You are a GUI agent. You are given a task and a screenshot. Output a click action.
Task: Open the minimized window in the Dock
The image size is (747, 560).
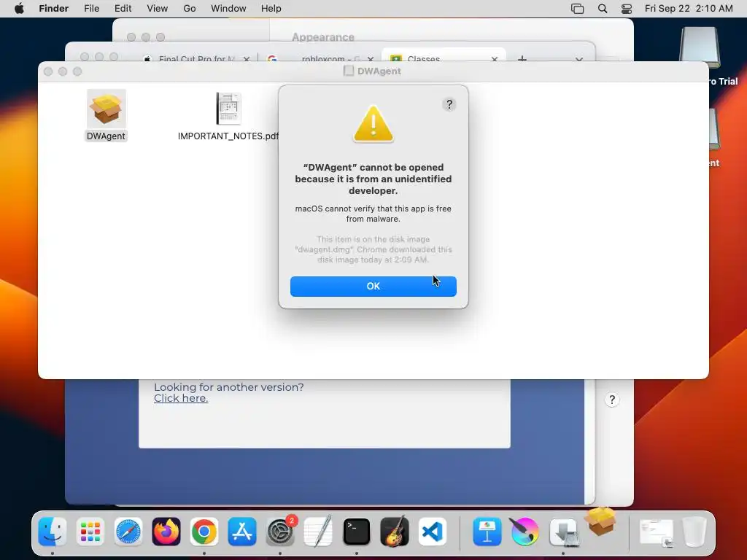click(657, 532)
